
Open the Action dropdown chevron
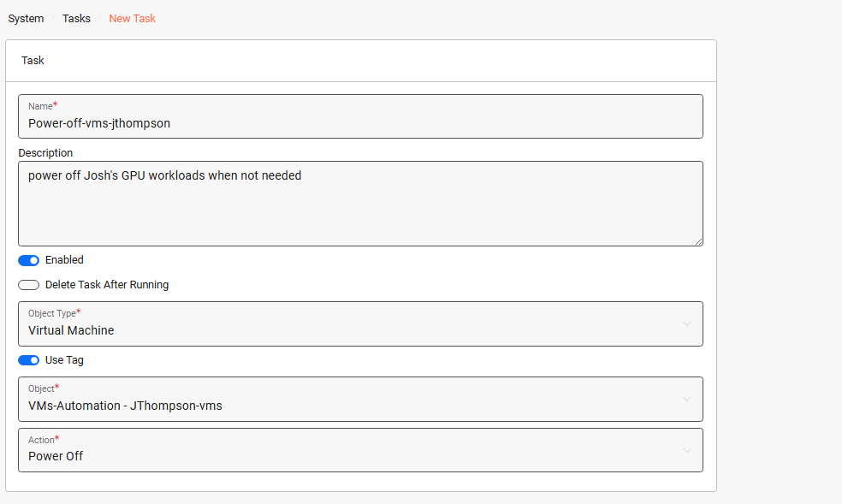point(686,449)
